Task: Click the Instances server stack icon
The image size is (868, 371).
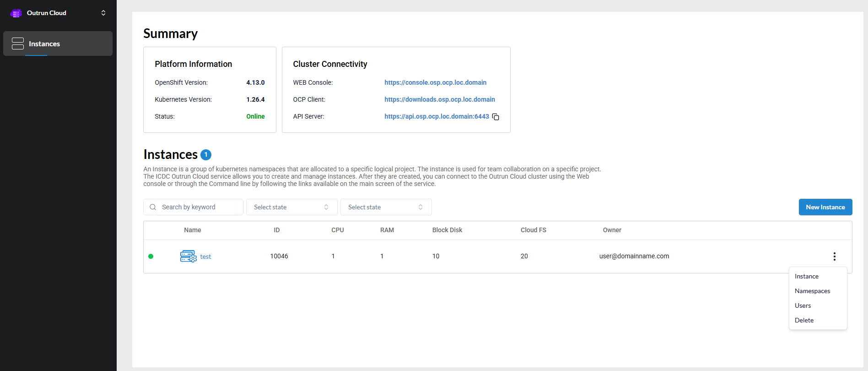Action: pos(18,44)
